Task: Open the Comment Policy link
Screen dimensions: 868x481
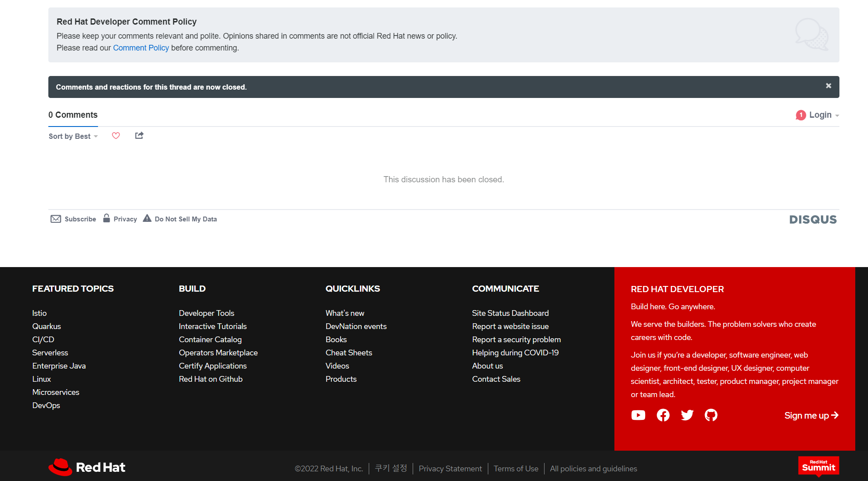Action: (141, 48)
